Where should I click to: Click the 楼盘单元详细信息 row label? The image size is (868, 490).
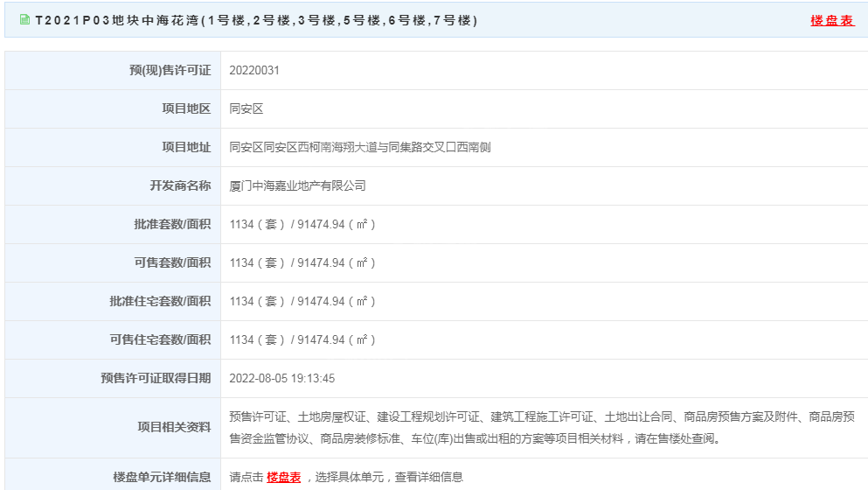coord(162,477)
